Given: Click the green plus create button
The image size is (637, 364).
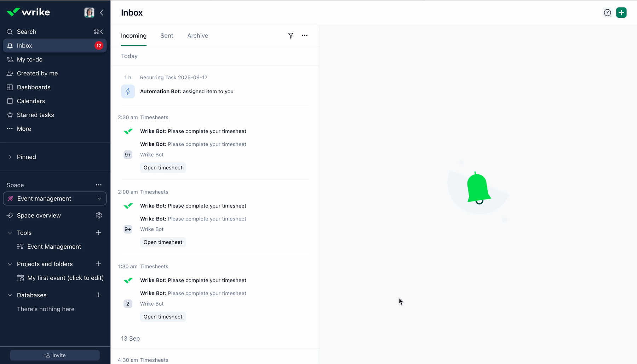Looking at the screenshot, I should point(621,12).
